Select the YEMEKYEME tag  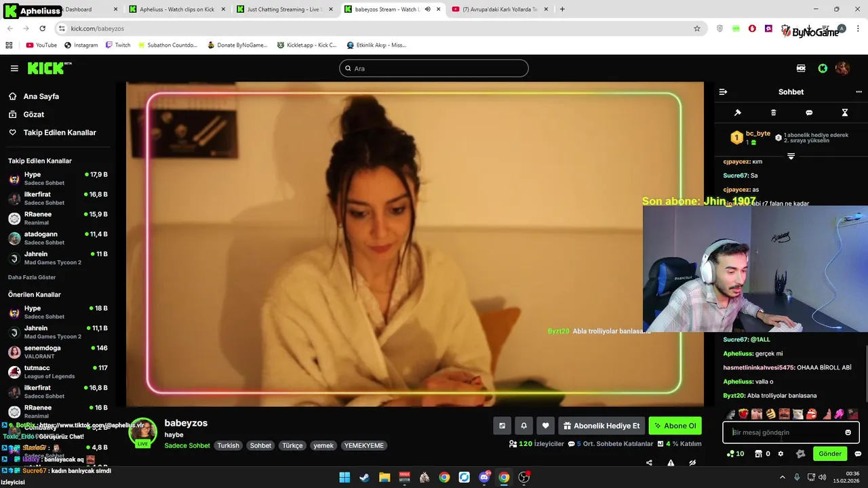(364, 445)
